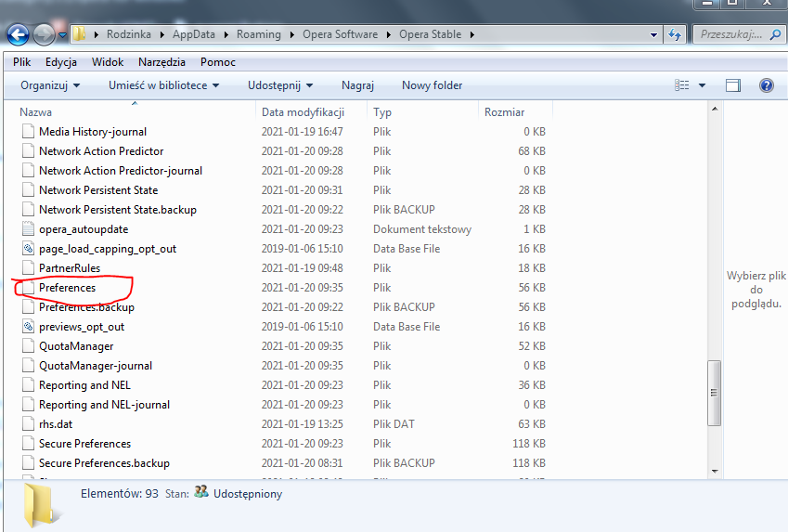Sort by Data modyfikacji column header
The image size is (788, 532).
[303, 112]
